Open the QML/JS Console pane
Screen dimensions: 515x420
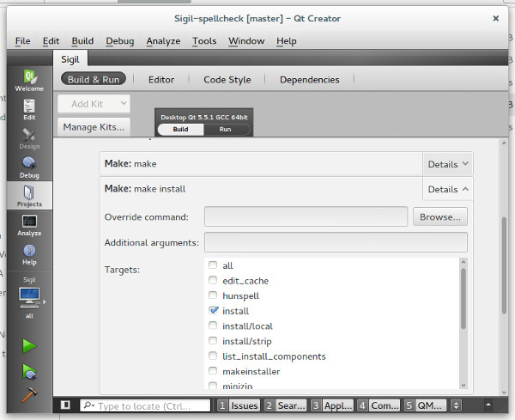(426, 405)
